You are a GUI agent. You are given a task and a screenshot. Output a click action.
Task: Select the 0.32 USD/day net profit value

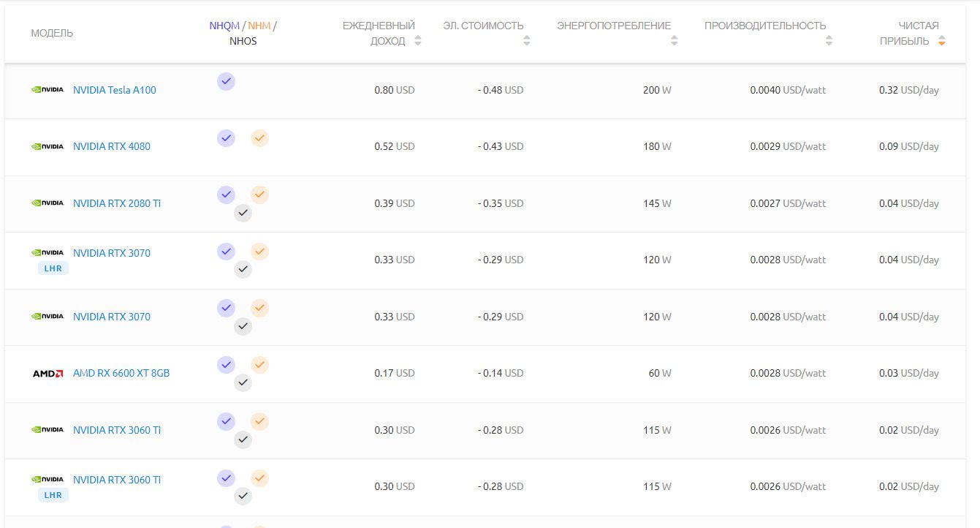[909, 90]
